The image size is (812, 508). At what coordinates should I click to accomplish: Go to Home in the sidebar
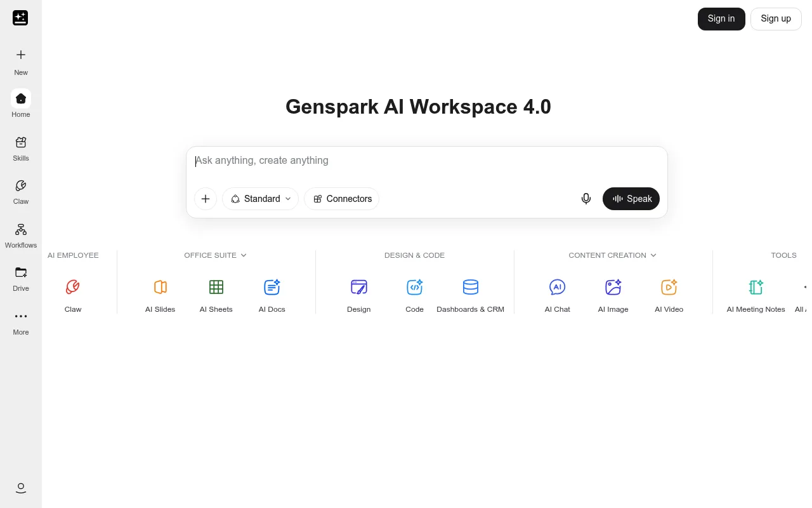(21, 104)
